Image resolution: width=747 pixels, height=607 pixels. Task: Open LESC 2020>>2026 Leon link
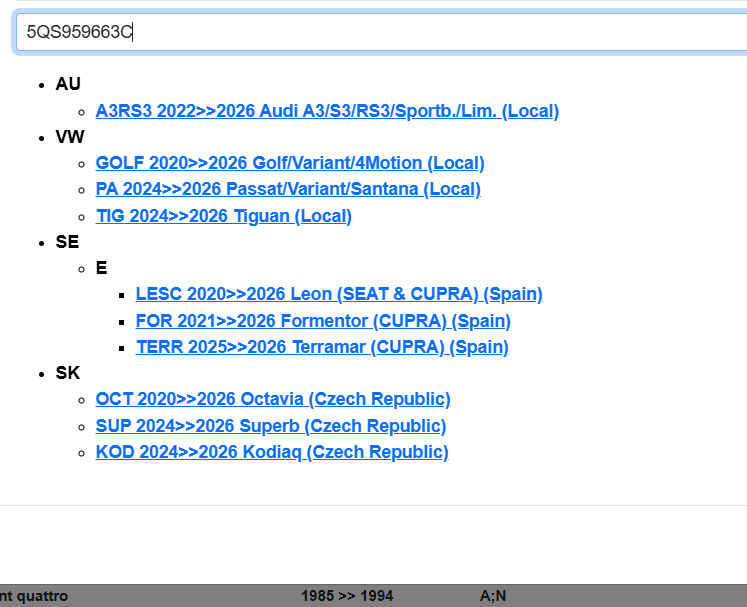coord(339,294)
